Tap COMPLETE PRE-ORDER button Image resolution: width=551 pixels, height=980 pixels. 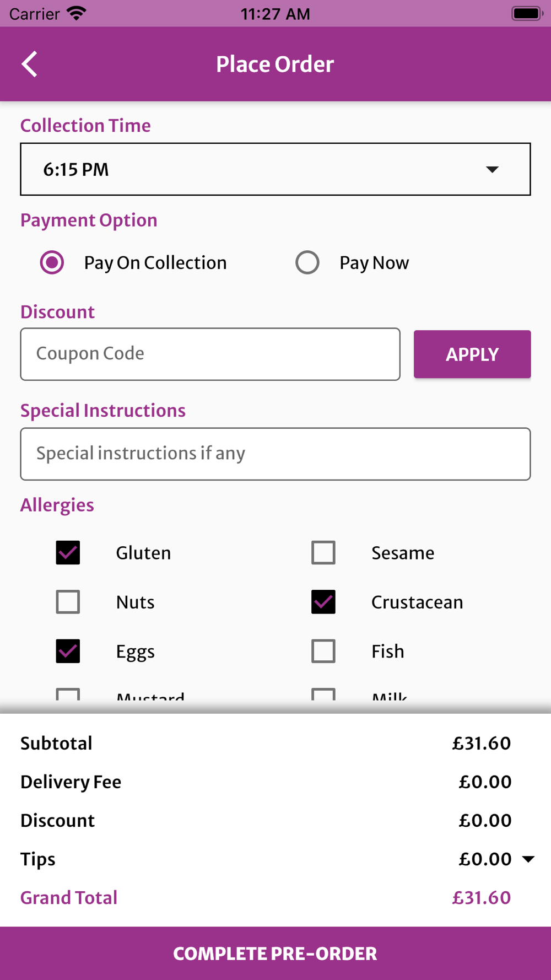coord(275,953)
